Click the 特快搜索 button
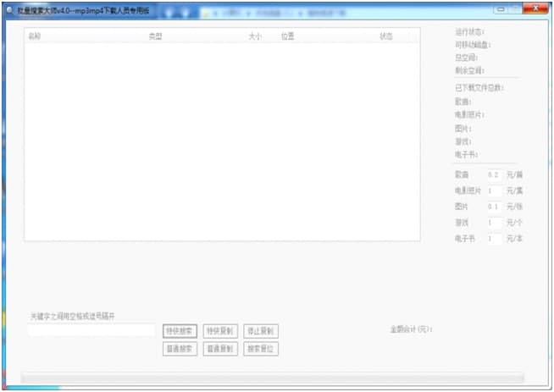 [x=180, y=331]
